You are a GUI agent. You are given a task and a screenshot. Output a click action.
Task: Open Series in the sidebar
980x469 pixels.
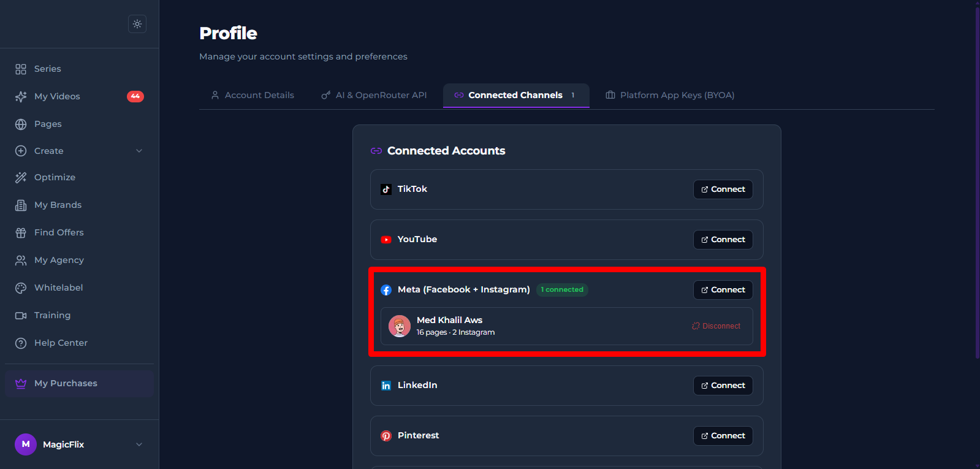click(x=80, y=69)
